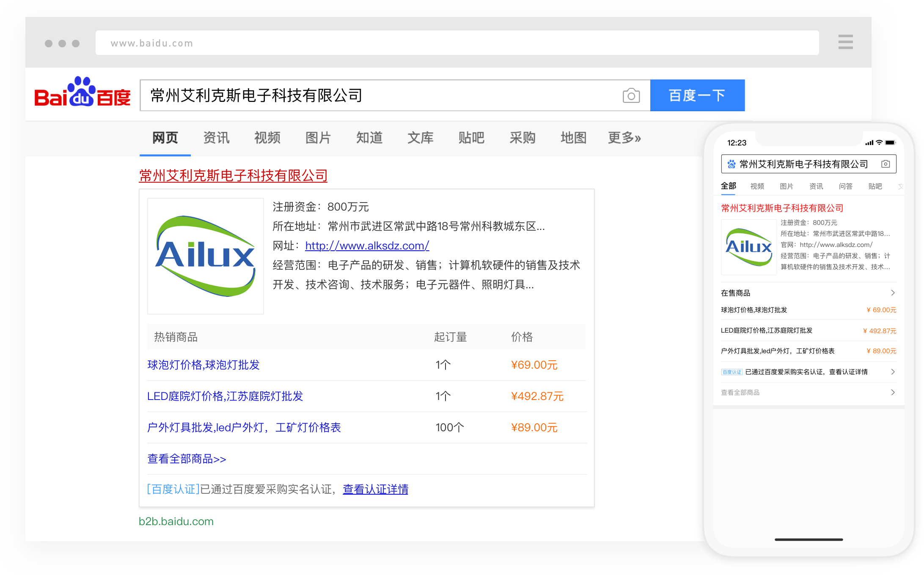
Task: Open camera image search in desktop search box
Action: [x=631, y=96]
